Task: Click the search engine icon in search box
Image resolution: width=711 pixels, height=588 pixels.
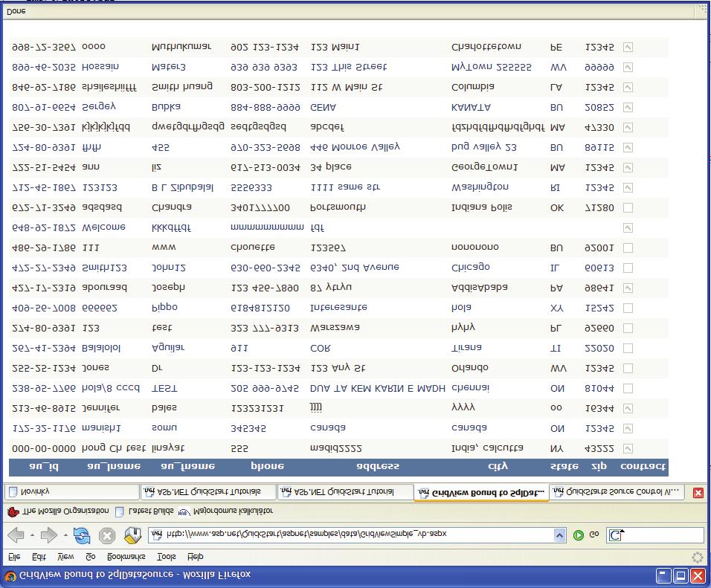Action: (617, 535)
